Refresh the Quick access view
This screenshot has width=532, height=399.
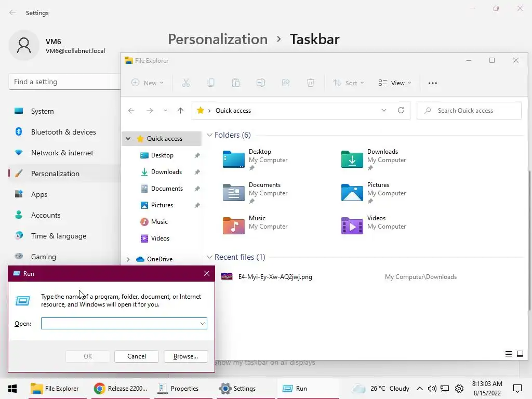(401, 110)
